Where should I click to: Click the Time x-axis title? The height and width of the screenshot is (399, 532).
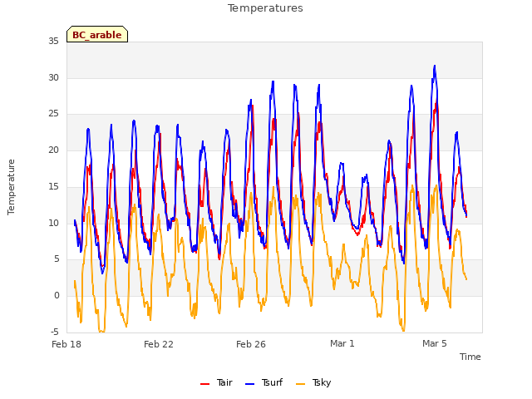point(470,357)
